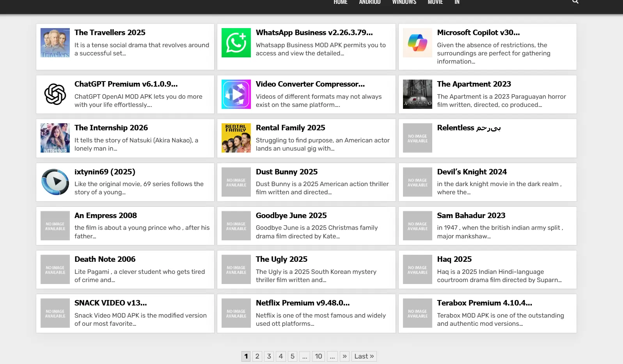Click the description 'Lite Pagami , a clever student'
This screenshot has width=623, height=364.
[x=140, y=276]
